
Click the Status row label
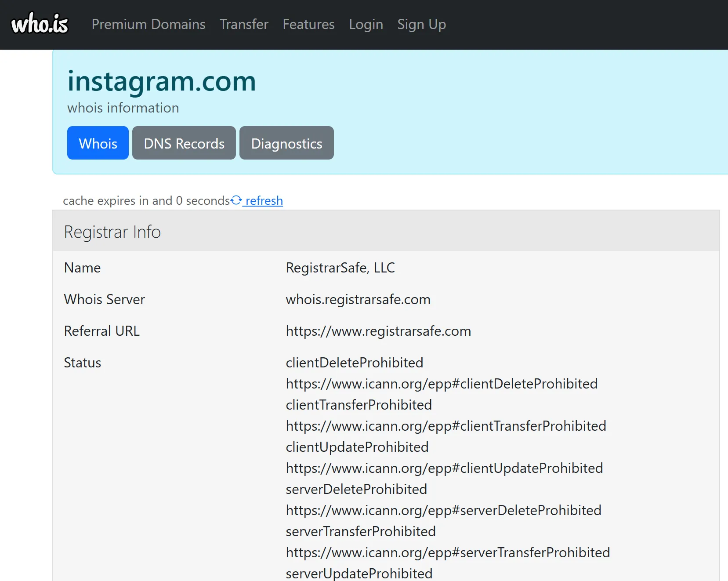point(83,363)
